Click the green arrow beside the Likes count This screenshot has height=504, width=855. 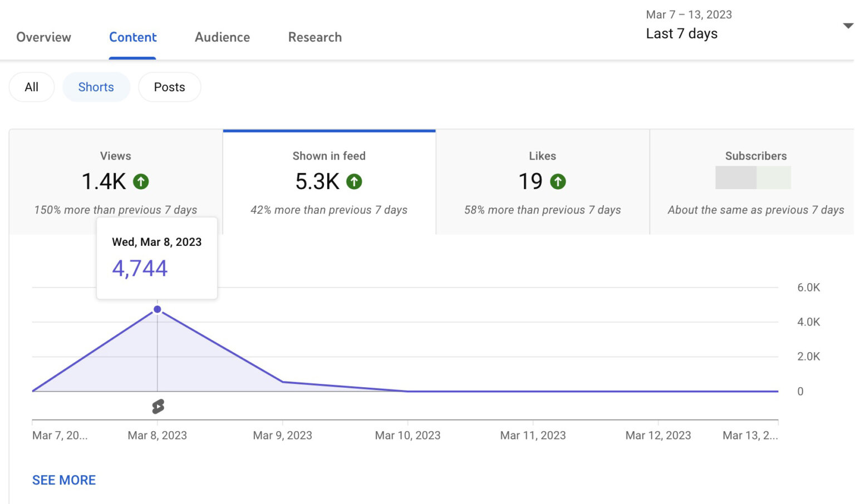click(x=559, y=181)
